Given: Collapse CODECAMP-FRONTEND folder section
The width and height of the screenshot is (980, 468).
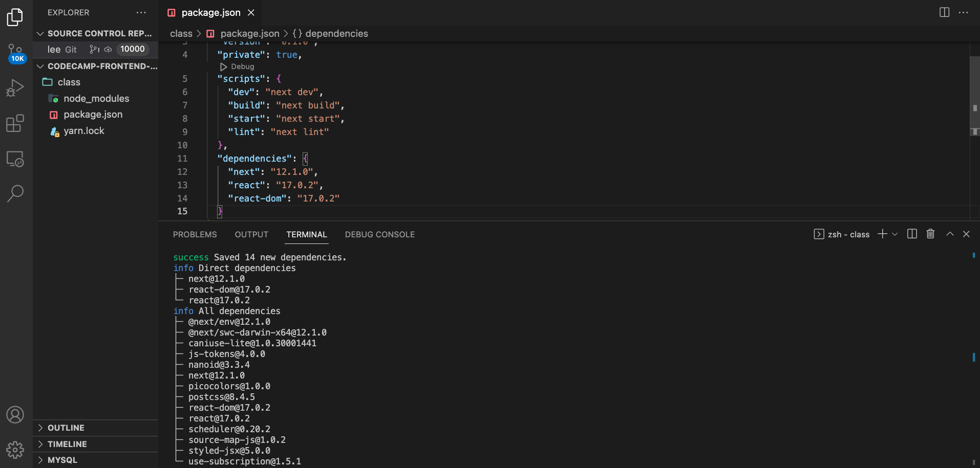Looking at the screenshot, I should 95,66.
